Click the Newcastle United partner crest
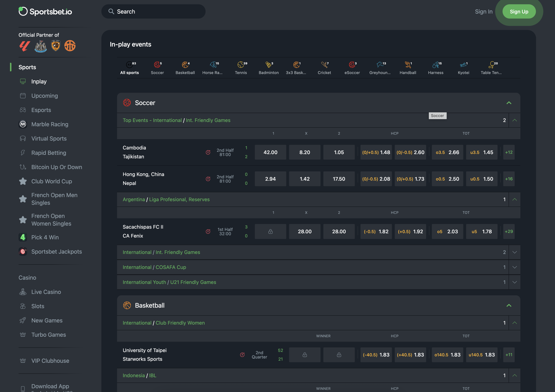The height and width of the screenshot is (392, 555). pos(41,46)
